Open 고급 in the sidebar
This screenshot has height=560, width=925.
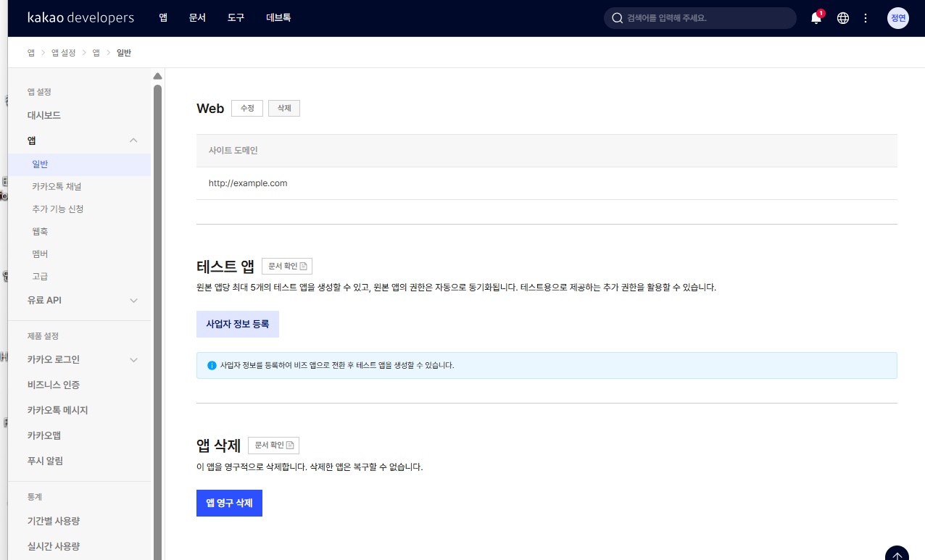40,277
